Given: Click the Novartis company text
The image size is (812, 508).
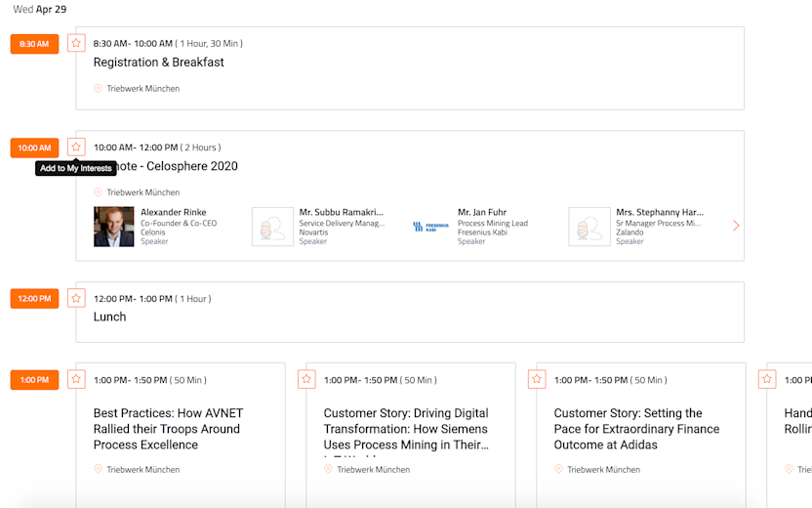Looking at the screenshot, I should point(313,233).
